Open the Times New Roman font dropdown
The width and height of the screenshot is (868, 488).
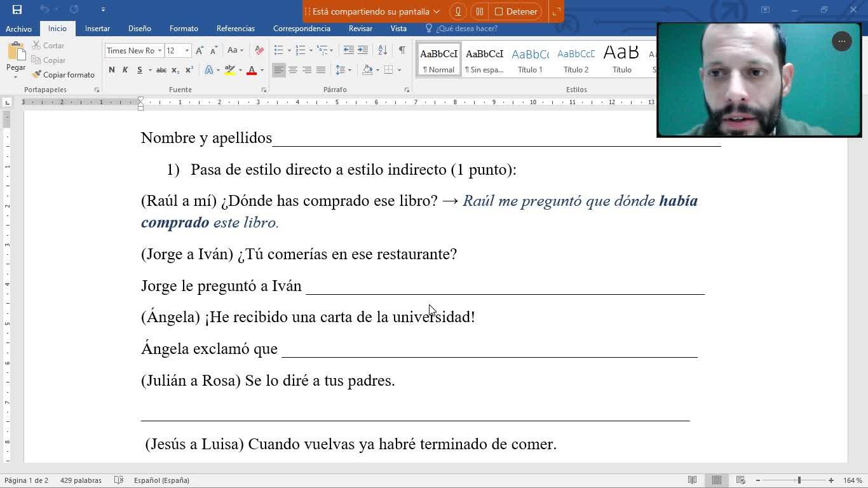pos(159,50)
